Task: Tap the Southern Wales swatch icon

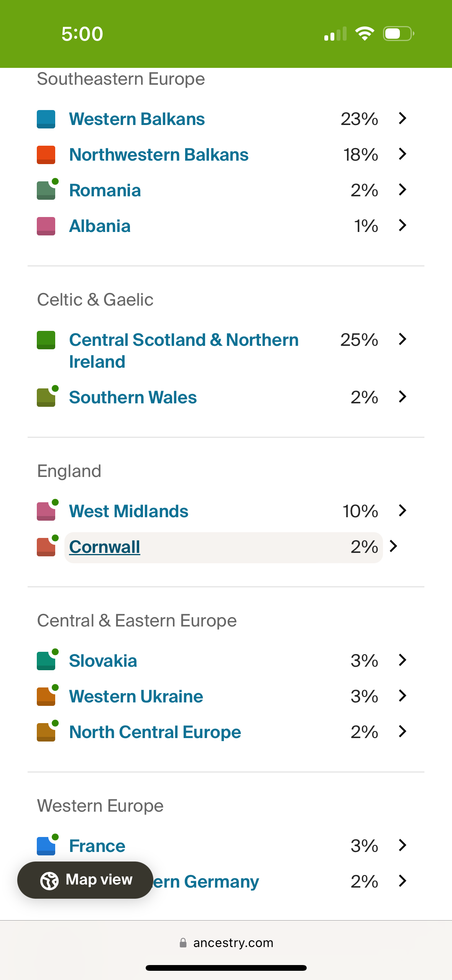Action: coord(46,398)
